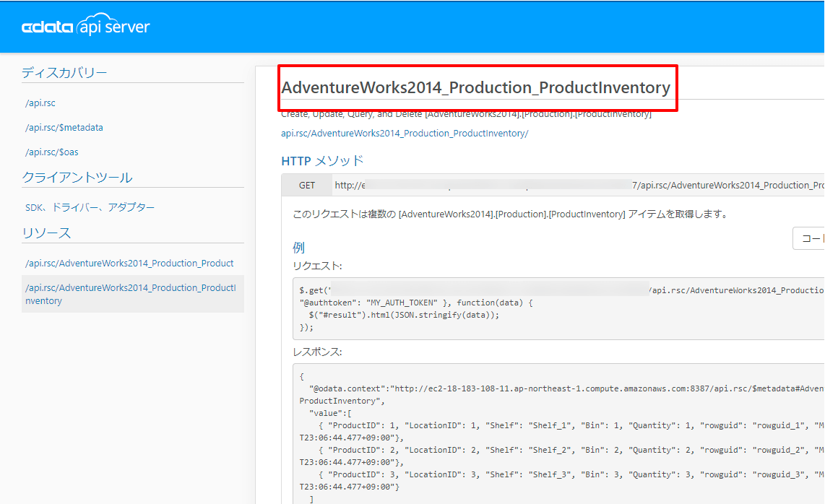Select the GET method tab

(x=307, y=186)
